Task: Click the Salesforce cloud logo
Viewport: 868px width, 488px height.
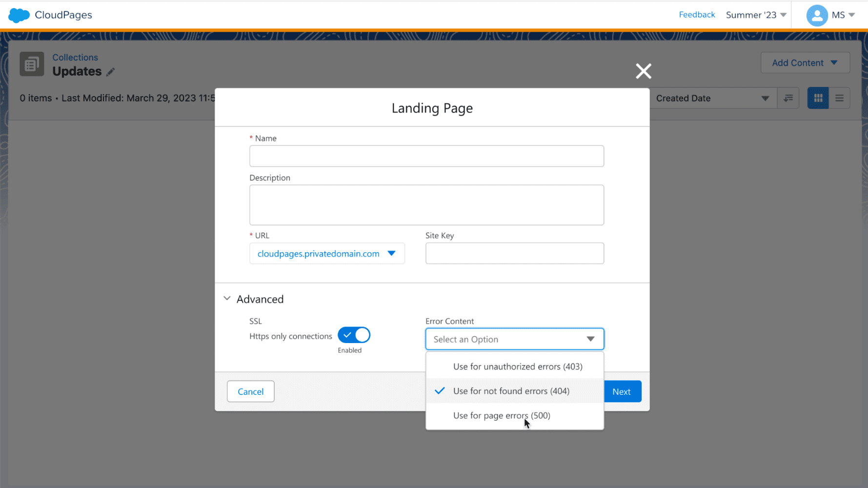Action: tap(19, 15)
